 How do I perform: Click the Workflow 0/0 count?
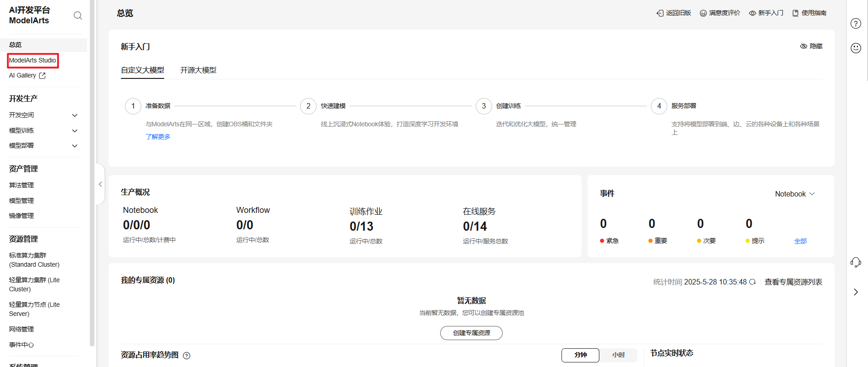[x=244, y=225]
